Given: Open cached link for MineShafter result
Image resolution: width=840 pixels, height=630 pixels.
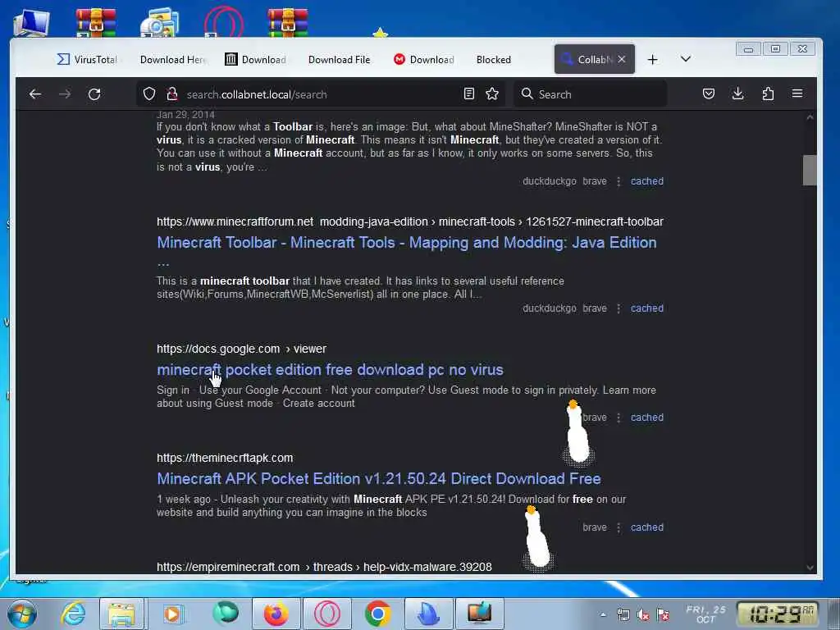Looking at the screenshot, I should [x=646, y=181].
